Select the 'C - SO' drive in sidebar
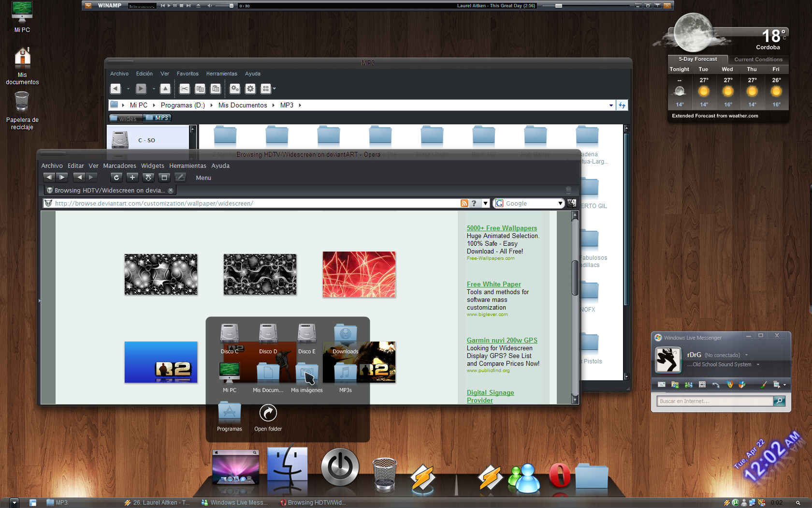The width and height of the screenshot is (812, 508). coord(147,139)
